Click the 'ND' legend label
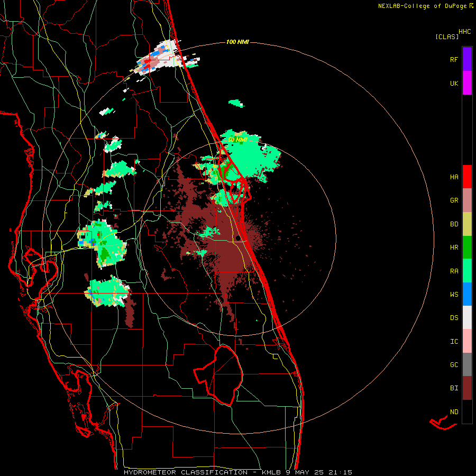 pos(454,412)
